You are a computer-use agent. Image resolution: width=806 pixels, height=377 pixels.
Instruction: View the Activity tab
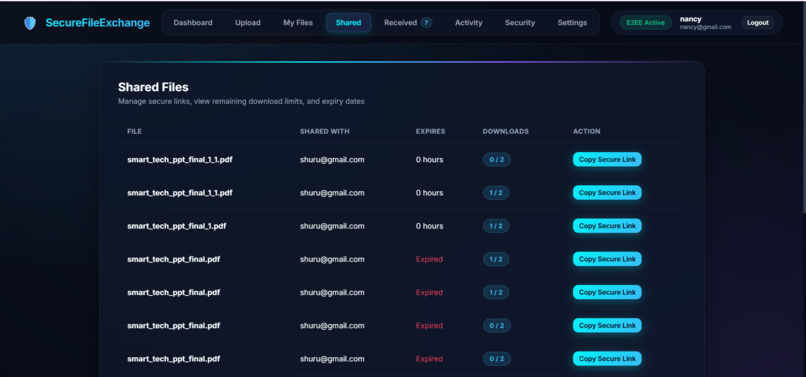pos(469,23)
